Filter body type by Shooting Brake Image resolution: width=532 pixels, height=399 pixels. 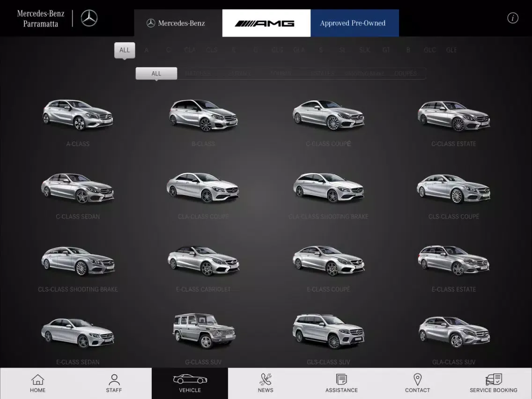tap(364, 73)
